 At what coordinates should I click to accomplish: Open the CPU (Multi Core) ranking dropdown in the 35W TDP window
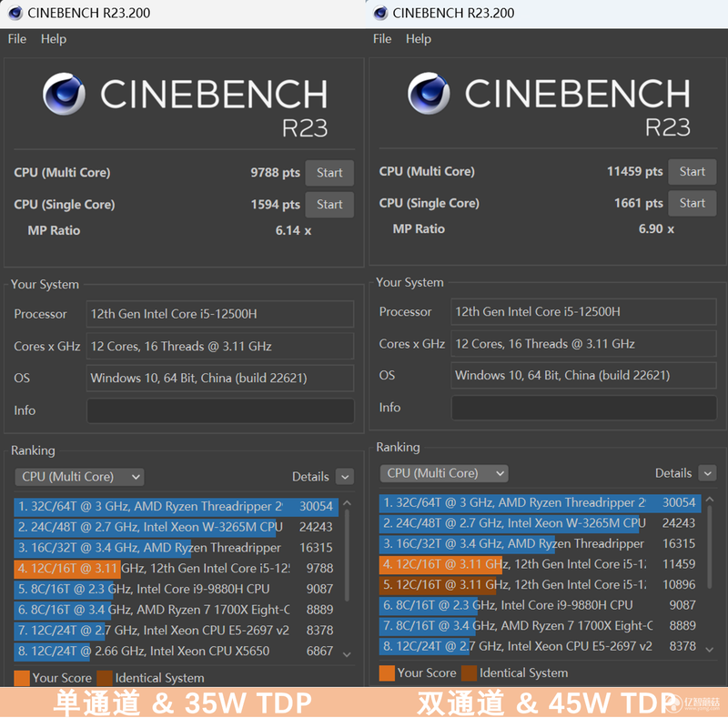point(79,477)
